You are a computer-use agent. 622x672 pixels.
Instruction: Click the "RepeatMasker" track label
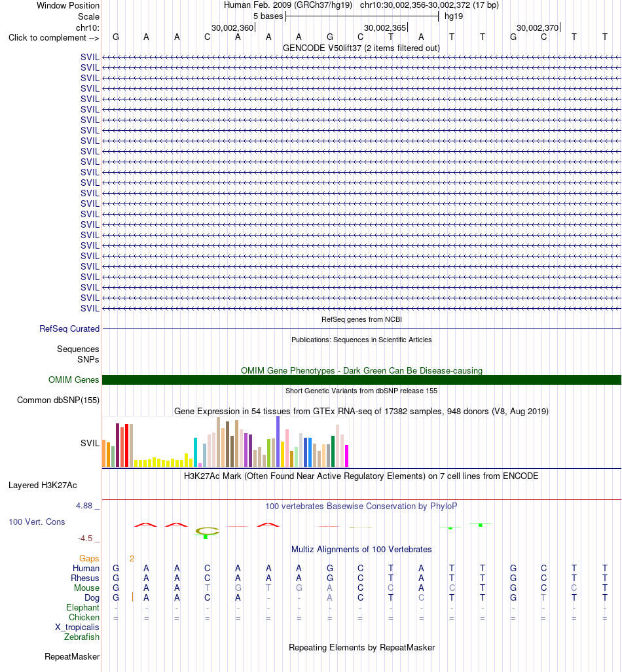point(71,656)
